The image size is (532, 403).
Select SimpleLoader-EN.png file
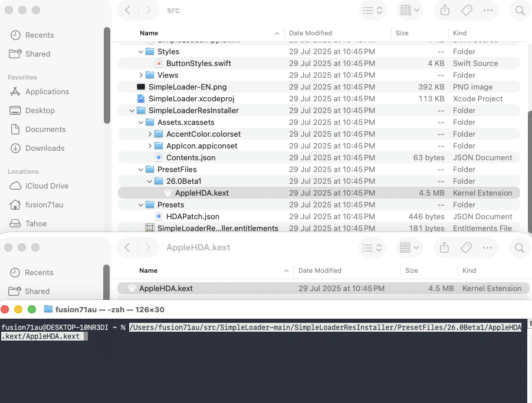pos(319,87)
